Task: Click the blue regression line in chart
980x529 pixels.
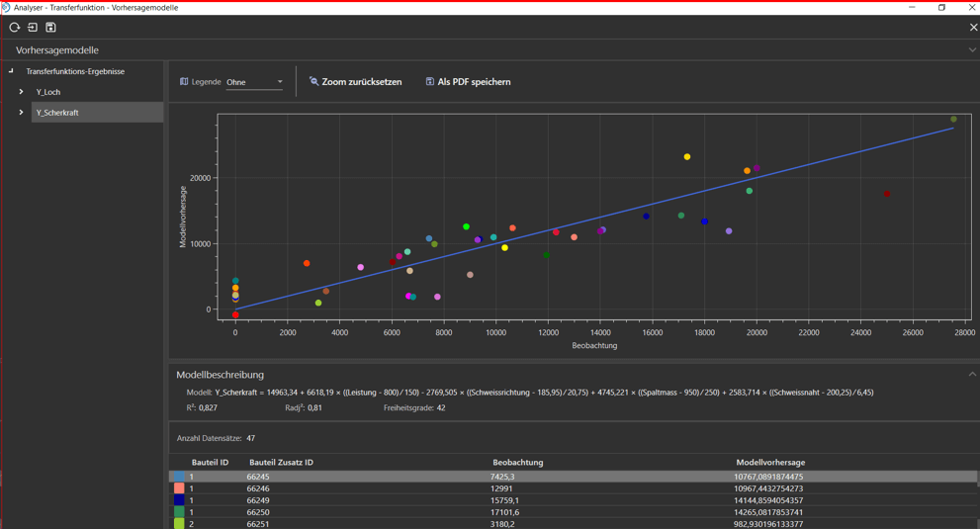Action: 593,219
